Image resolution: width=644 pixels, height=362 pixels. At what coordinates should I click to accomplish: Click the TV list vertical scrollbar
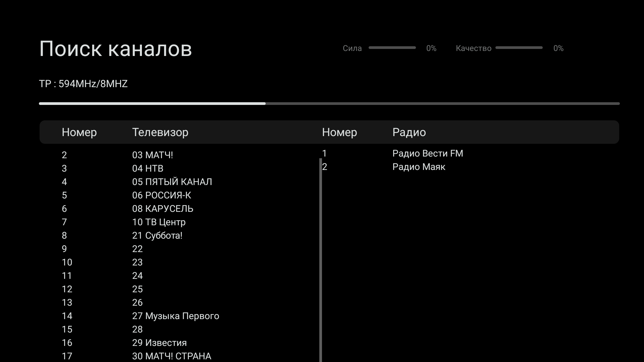321,260
